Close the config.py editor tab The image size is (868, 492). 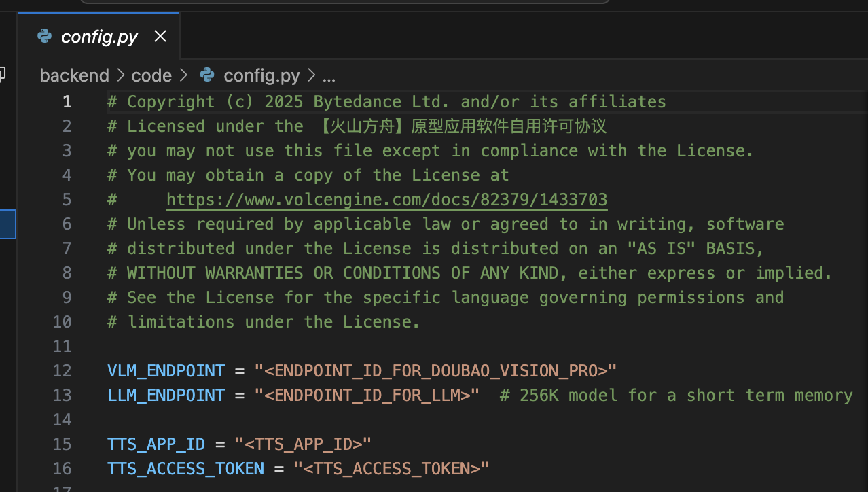click(160, 36)
